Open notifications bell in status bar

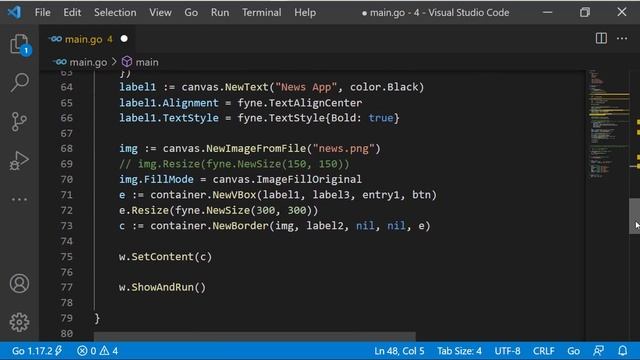(622, 351)
